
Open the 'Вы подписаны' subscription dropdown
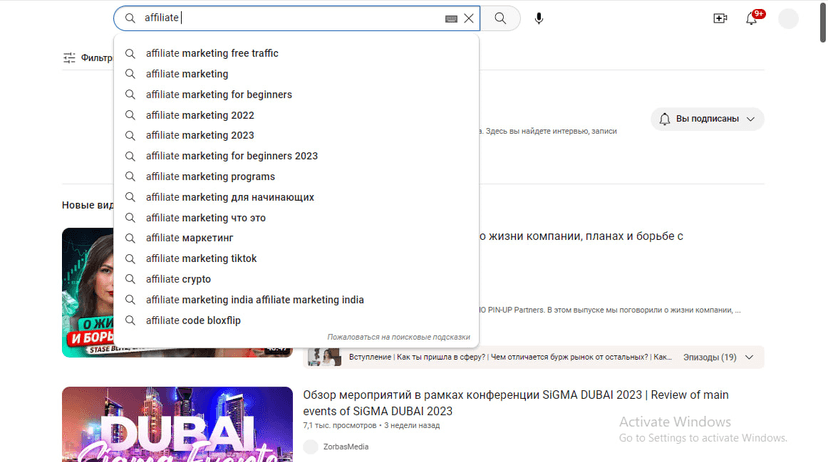tap(707, 119)
